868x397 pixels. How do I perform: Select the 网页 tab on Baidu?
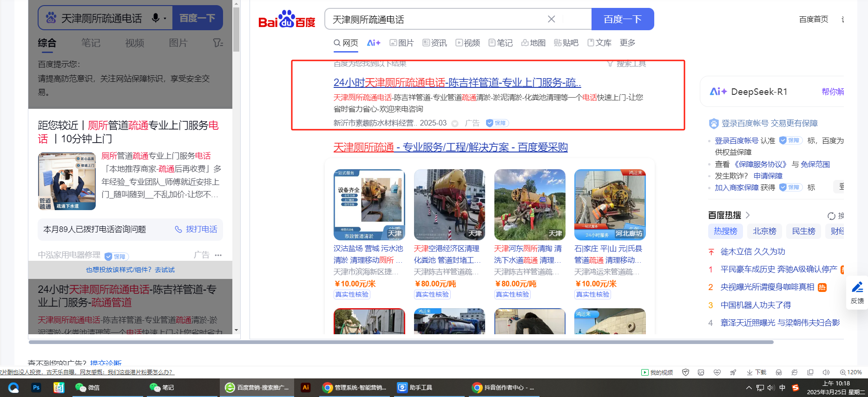point(346,43)
